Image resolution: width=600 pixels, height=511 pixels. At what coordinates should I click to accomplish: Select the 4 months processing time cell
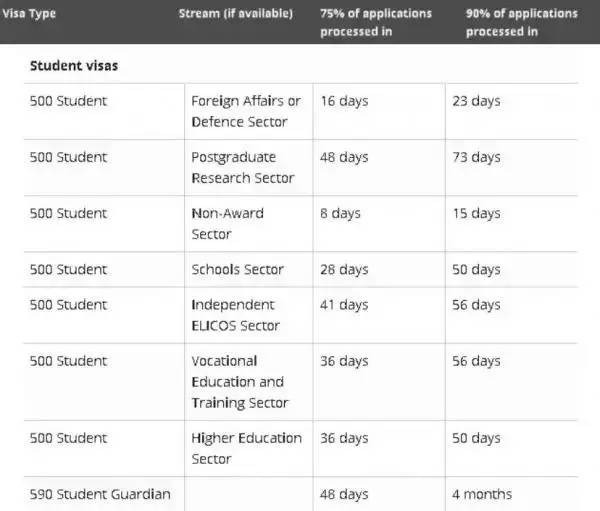[481, 494]
